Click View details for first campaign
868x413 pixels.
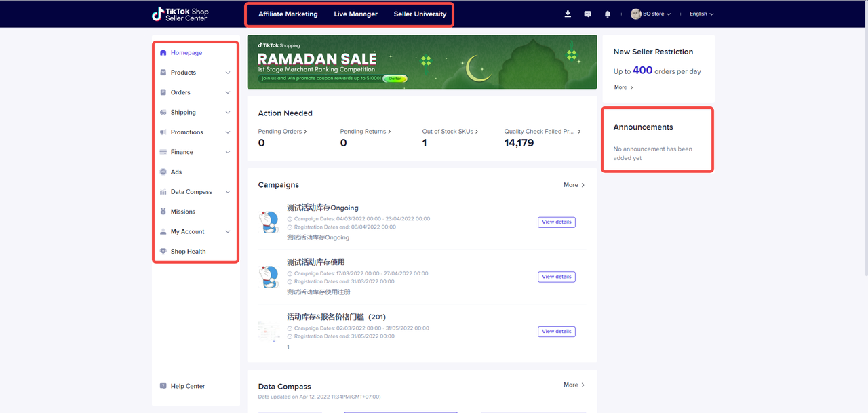(556, 222)
